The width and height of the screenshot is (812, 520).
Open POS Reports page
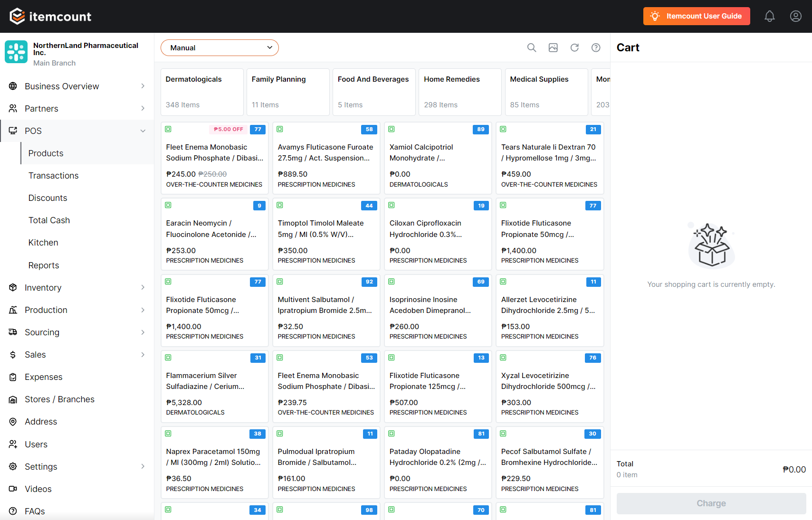coord(44,265)
